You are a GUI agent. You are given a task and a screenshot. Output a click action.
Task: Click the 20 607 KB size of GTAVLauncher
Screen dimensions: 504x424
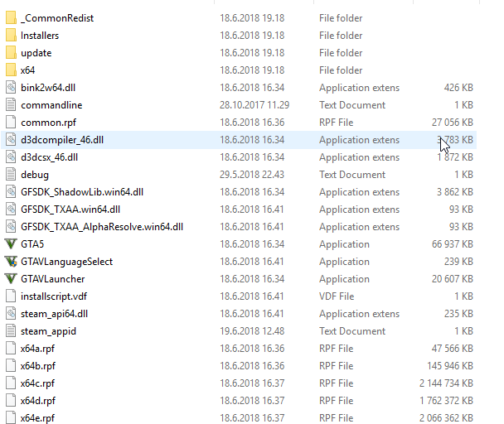(x=453, y=279)
